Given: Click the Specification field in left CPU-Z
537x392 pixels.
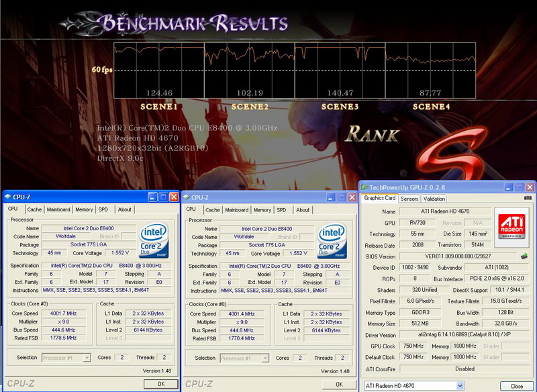Looking at the screenshot, I should click(106, 265).
